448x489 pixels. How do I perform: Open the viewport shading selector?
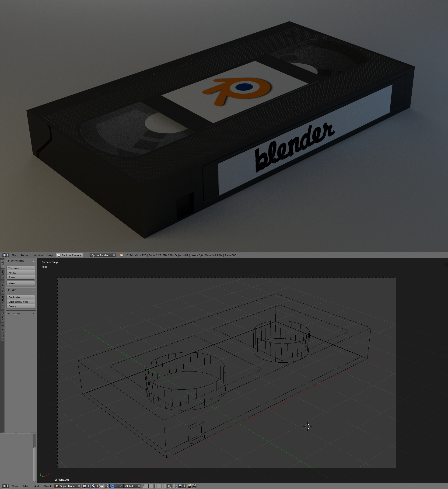(86, 486)
